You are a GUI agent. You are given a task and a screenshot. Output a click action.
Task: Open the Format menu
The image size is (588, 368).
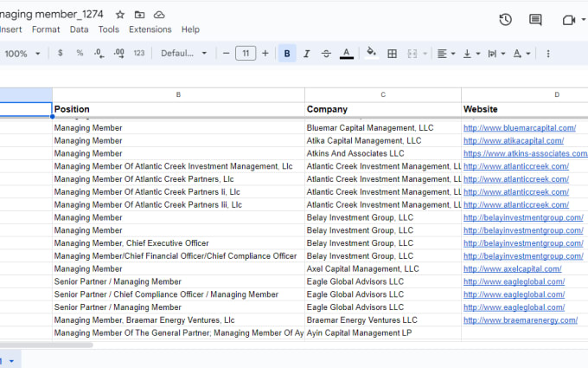coord(46,29)
